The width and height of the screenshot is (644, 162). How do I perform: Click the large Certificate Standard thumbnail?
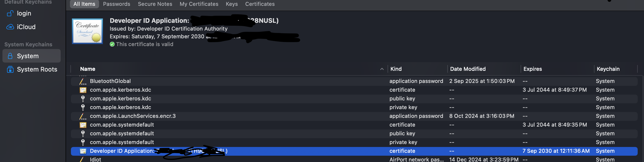click(87, 31)
